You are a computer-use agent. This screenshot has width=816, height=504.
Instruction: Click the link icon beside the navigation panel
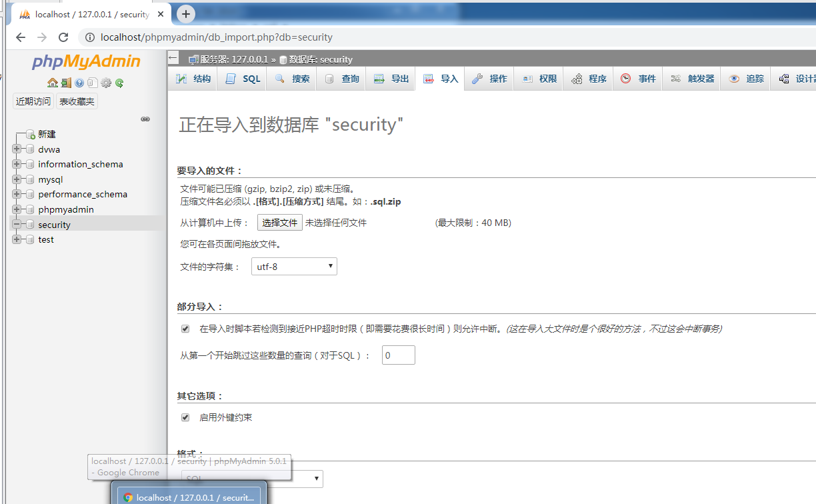click(x=145, y=119)
